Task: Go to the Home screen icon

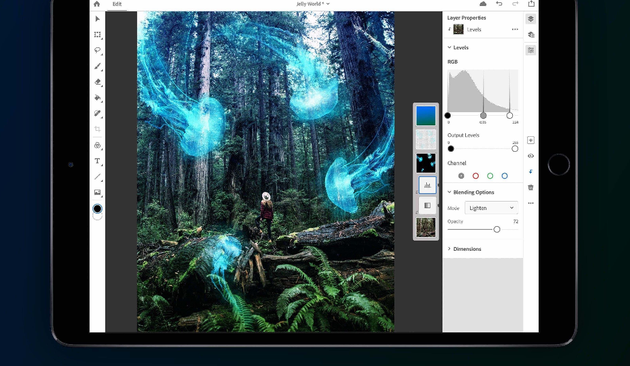Action: point(97,4)
